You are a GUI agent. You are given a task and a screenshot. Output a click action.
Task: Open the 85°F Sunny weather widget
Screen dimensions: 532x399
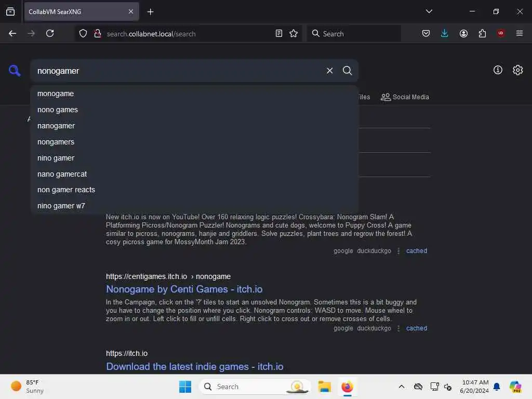click(28, 387)
